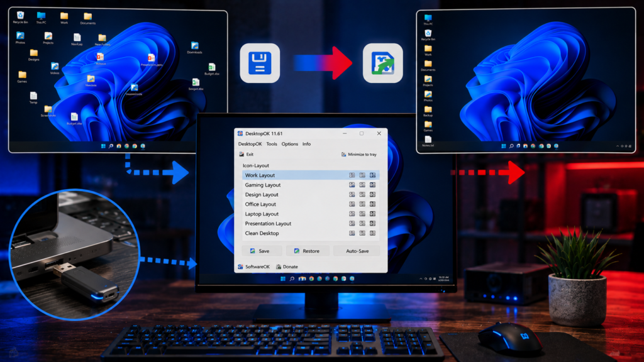
Task: Click the DesktopOK title bar app icon
Action: [x=240, y=133]
